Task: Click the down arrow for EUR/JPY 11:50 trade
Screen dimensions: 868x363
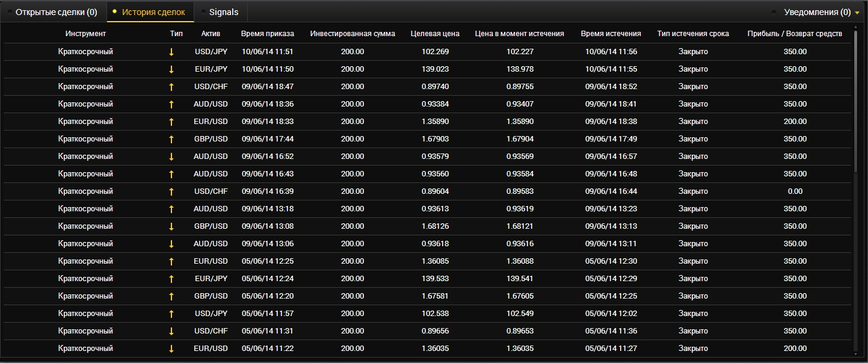Action: [171, 69]
